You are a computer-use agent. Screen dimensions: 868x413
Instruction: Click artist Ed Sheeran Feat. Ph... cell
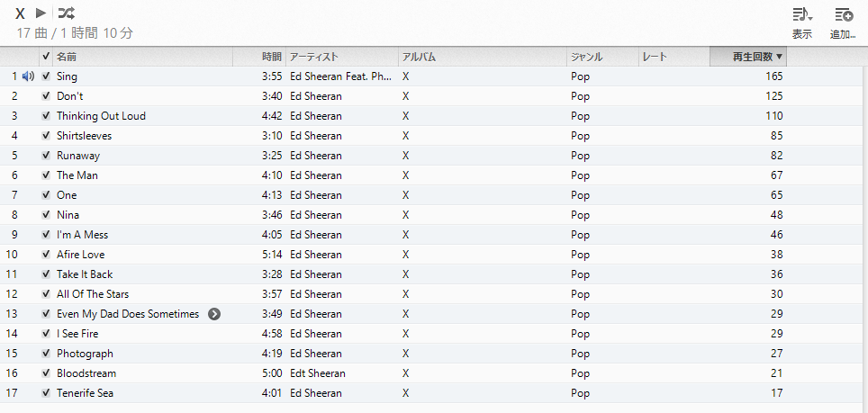coord(341,76)
